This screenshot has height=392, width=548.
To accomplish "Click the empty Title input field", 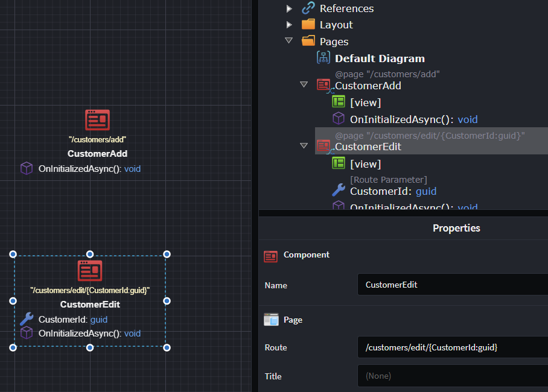I will click(452, 376).
